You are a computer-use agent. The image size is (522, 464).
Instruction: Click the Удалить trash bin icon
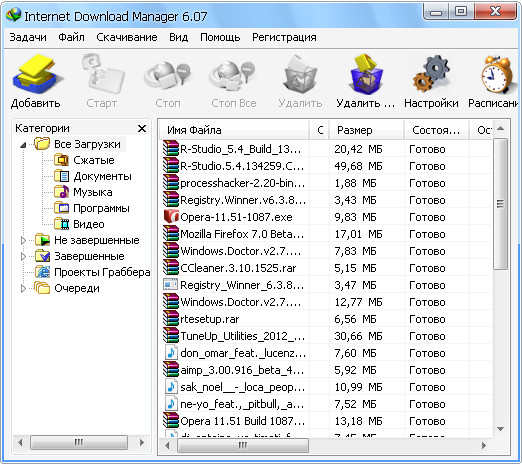coord(300,75)
